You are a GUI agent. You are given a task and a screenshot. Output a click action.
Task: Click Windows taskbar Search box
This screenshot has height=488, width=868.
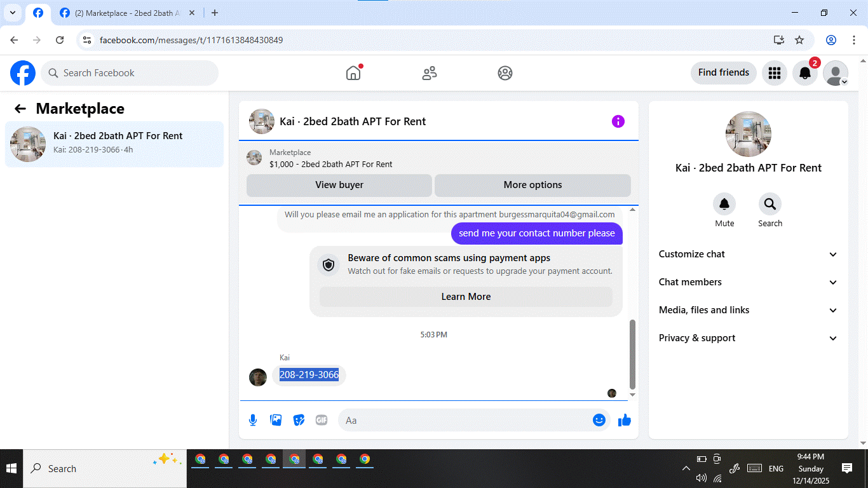[x=105, y=469]
